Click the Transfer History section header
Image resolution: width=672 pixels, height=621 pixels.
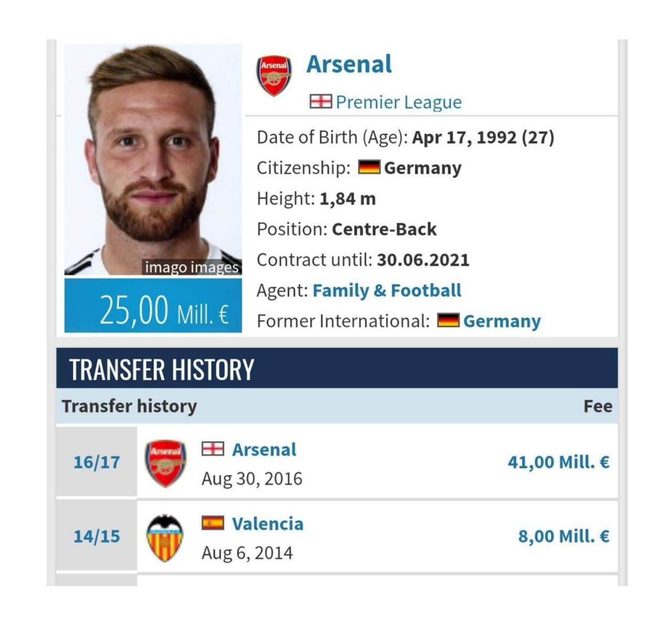(337, 369)
